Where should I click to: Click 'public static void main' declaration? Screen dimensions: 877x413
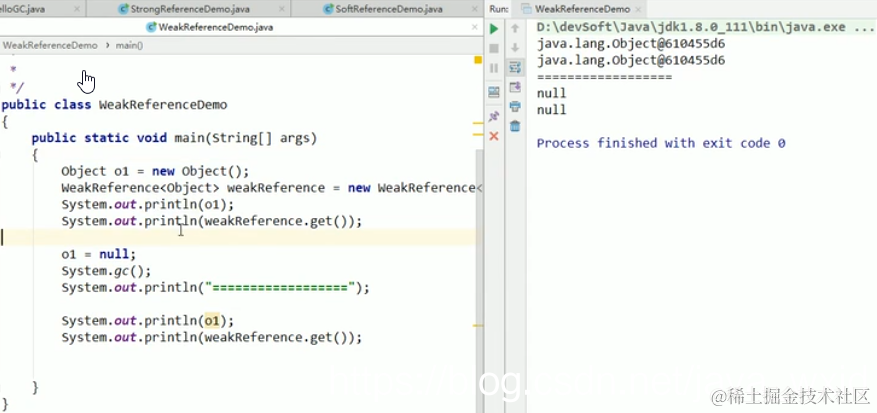[174, 138]
